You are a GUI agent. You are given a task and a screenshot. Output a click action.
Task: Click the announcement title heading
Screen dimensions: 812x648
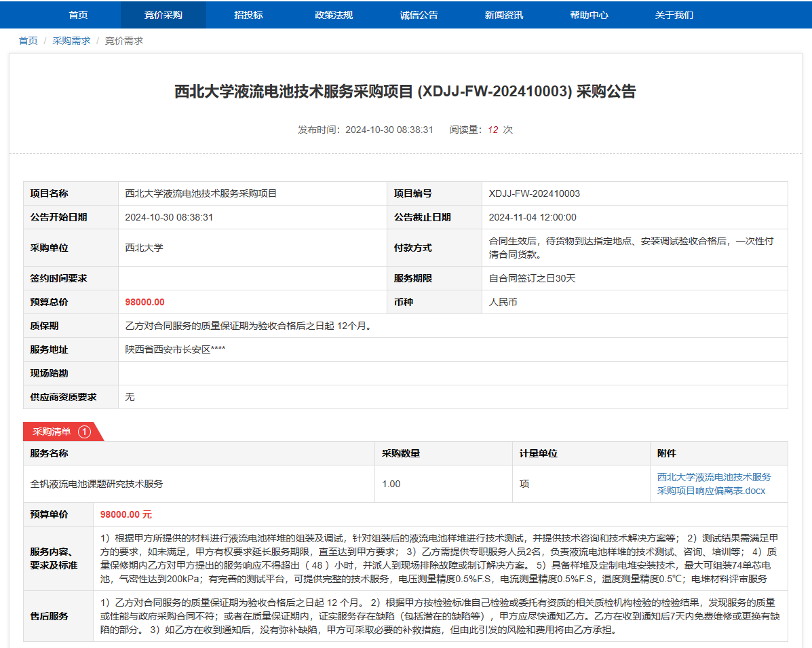(405, 91)
